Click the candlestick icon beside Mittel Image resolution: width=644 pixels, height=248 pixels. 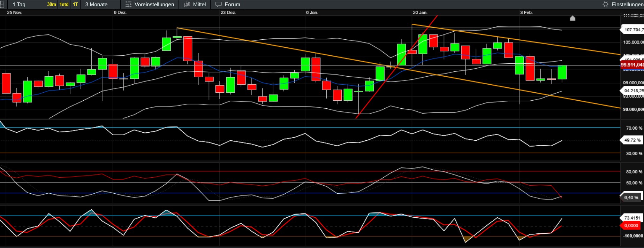click(x=187, y=5)
